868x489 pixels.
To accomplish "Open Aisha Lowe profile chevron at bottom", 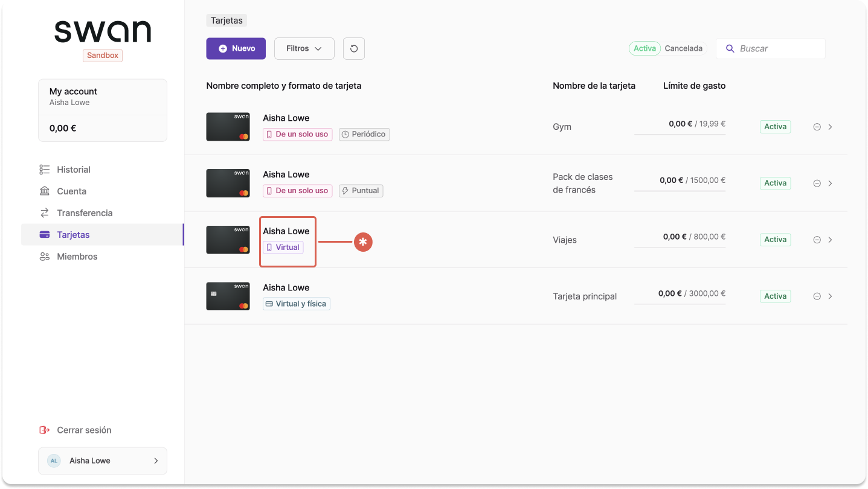I will (x=156, y=461).
